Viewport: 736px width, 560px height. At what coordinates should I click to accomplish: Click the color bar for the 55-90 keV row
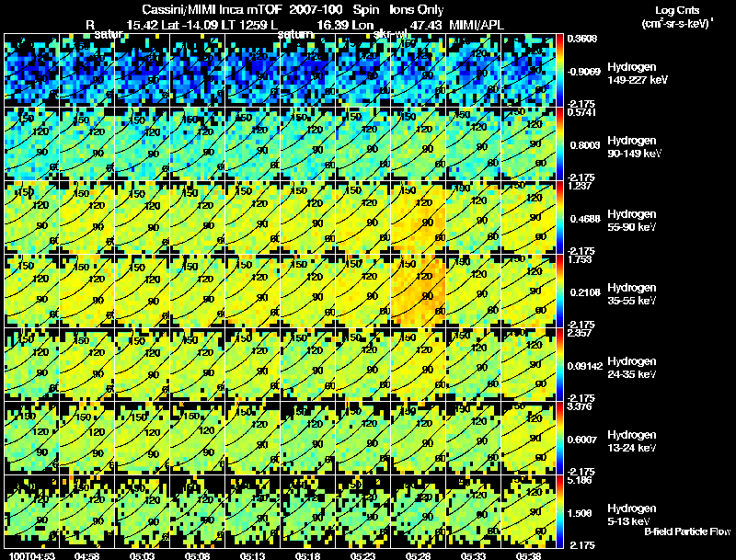pyautogui.click(x=559, y=218)
